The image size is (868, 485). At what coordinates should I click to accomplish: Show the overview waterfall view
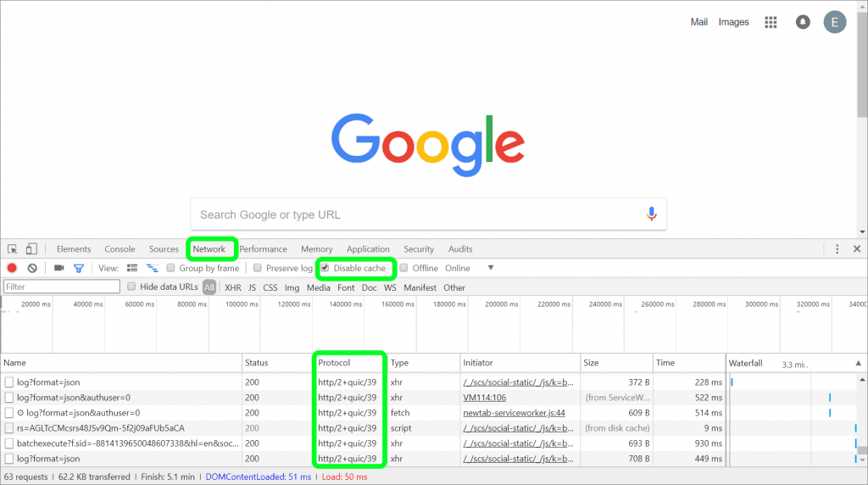(x=153, y=268)
